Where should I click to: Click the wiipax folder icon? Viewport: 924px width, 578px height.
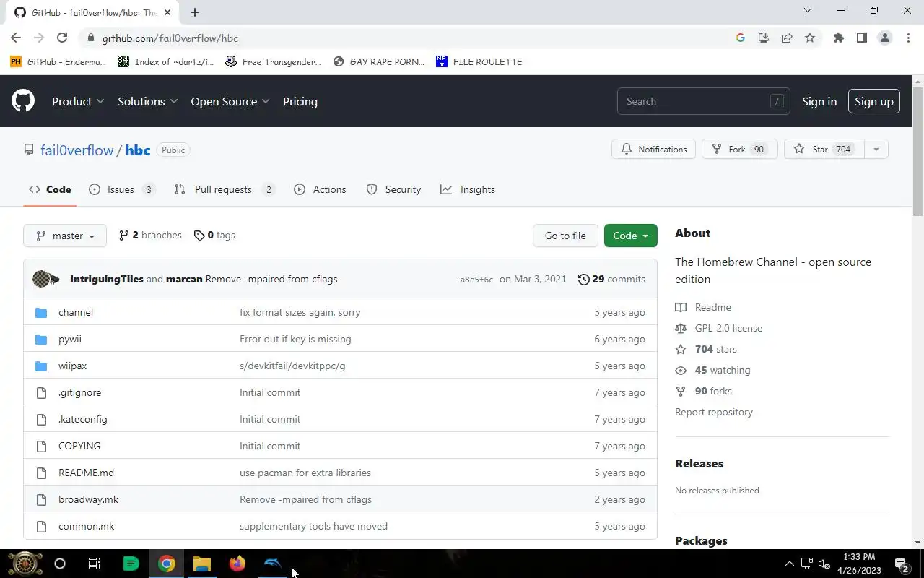(x=41, y=366)
